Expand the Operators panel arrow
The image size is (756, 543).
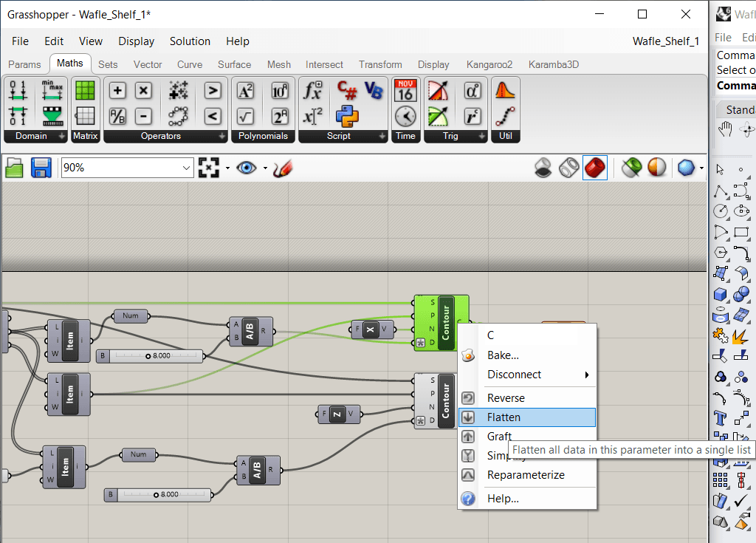222,137
